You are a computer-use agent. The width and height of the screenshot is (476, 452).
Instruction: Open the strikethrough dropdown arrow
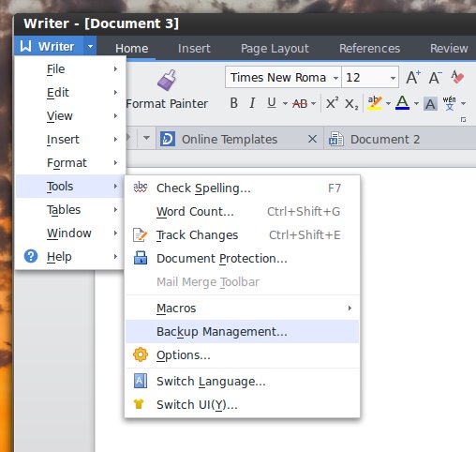pyautogui.click(x=314, y=103)
